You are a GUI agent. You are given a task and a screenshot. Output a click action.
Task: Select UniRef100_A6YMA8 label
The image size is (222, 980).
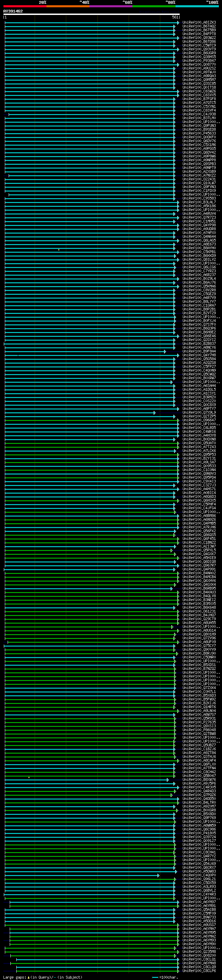pos(199,963)
